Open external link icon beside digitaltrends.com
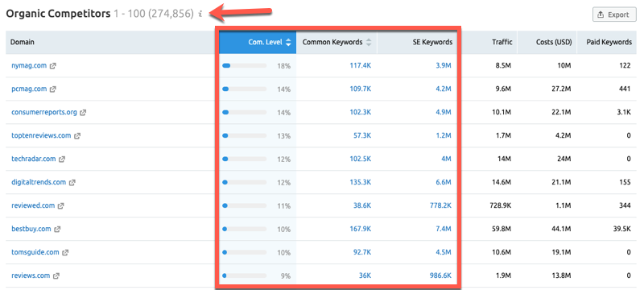Image resolution: width=644 pixels, height=290 pixels. pyautogui.click(x=72, y=182)
